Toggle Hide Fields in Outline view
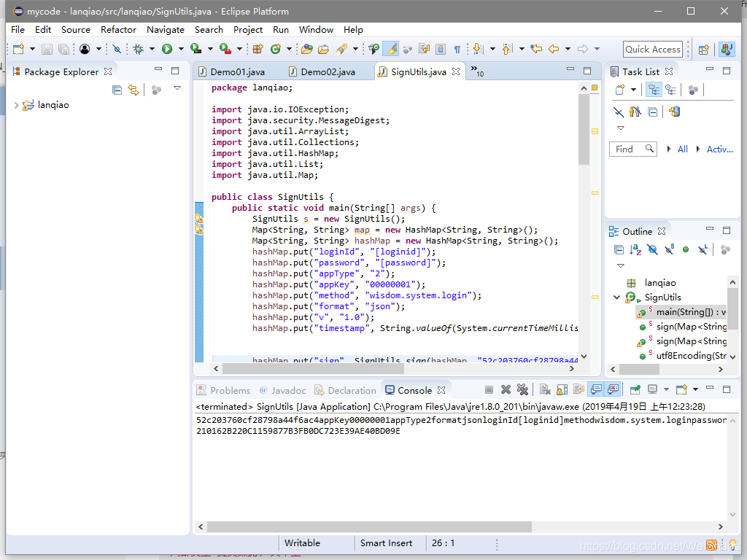This screenshot has width=747, height=560. click(x=653, y=249)
